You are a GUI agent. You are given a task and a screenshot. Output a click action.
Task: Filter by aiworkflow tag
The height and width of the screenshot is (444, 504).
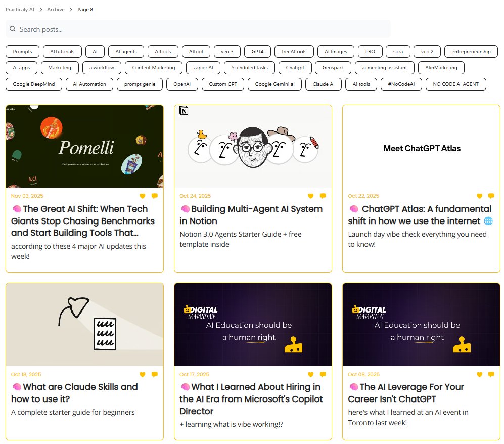[x=102, y=68]
